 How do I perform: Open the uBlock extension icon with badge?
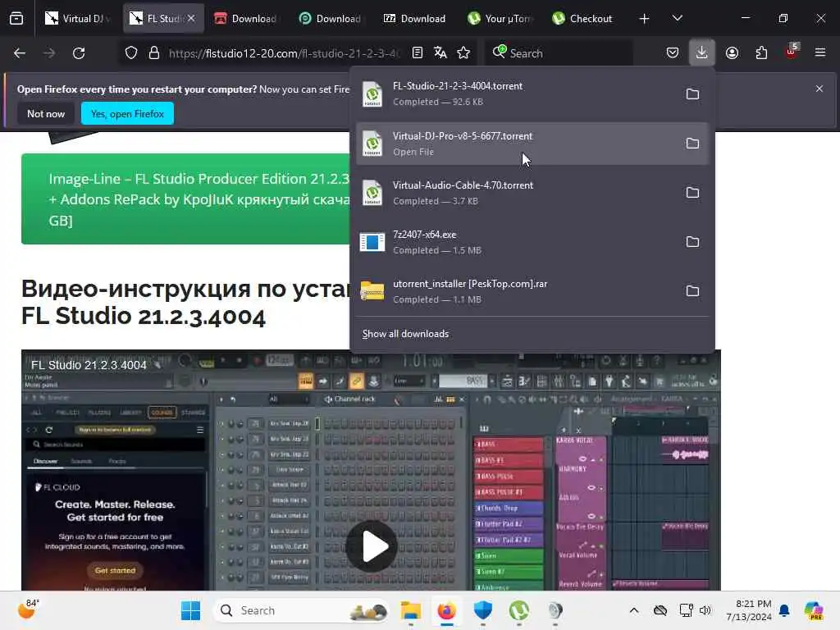pos(792,52)
